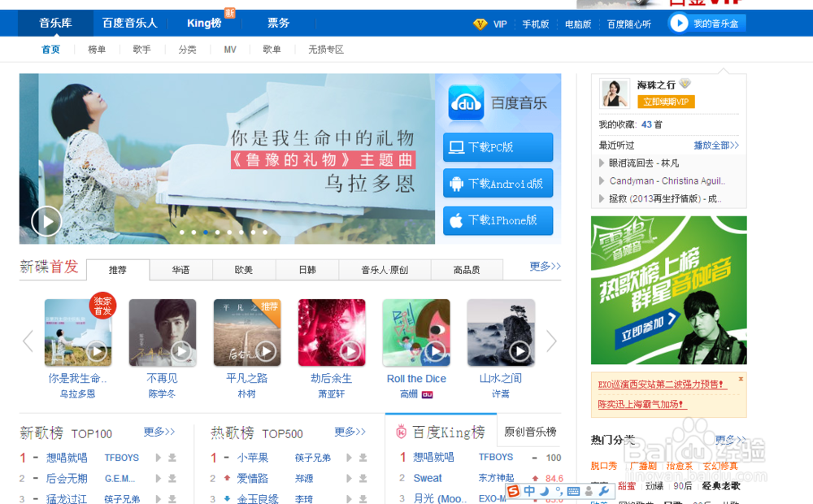Download 想唱就唱 from 新歌榜 list

point(172,458)
